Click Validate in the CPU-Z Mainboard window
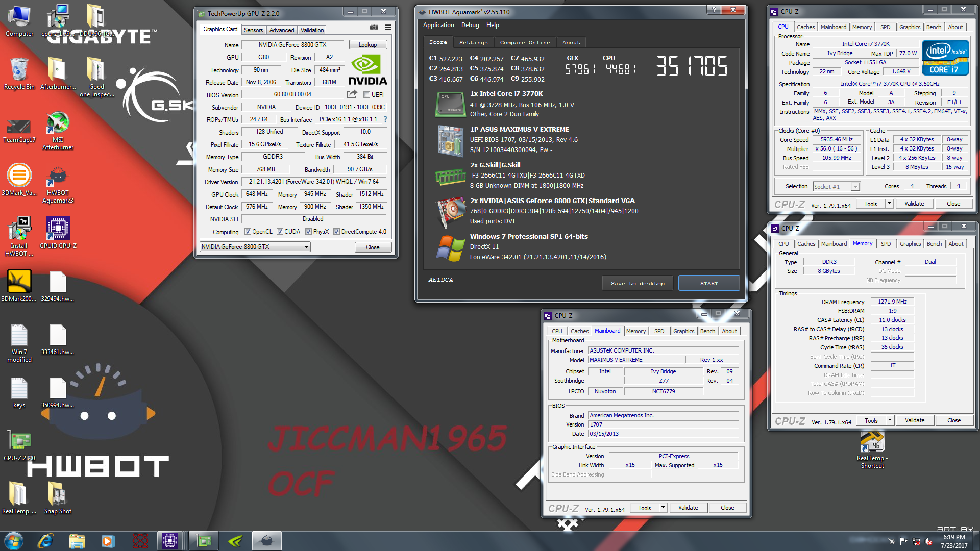980x551 pixels. [x=688, y=508]
